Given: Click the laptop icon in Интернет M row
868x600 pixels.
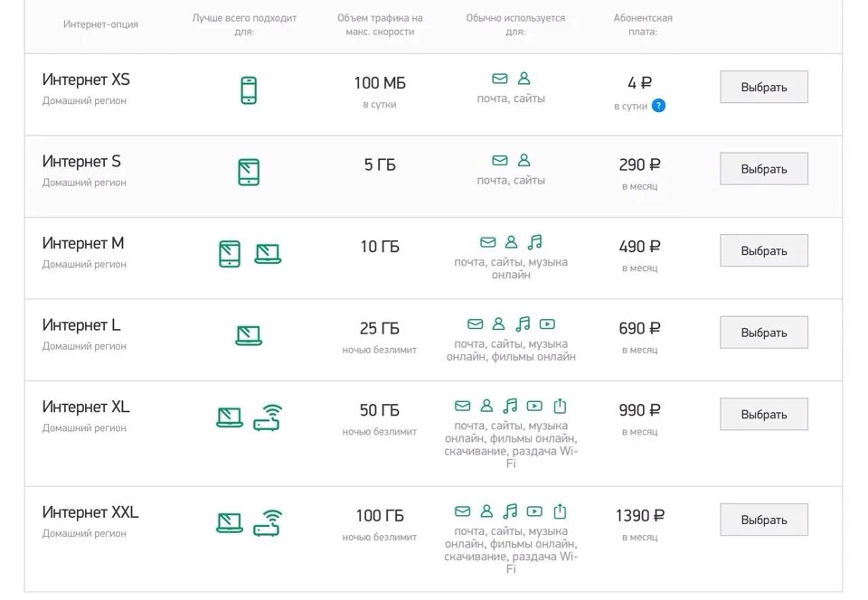Looking at the screenshot, I should pos(268,254).
